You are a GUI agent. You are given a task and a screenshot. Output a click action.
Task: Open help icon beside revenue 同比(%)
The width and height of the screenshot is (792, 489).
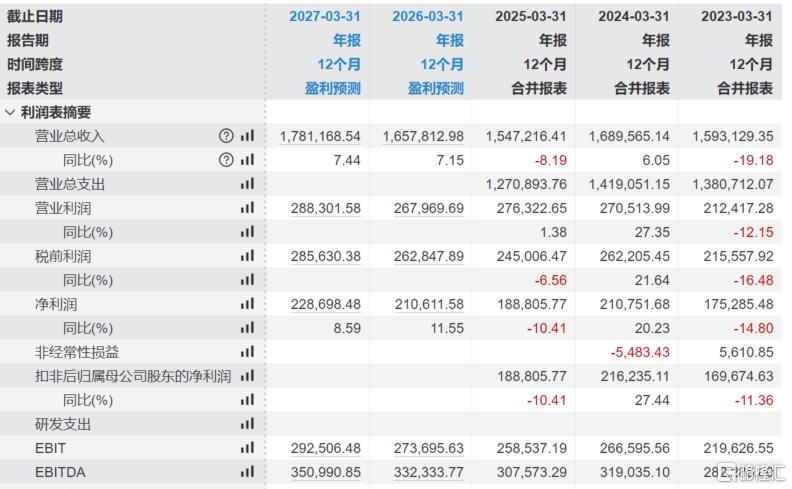coord(226,160)
